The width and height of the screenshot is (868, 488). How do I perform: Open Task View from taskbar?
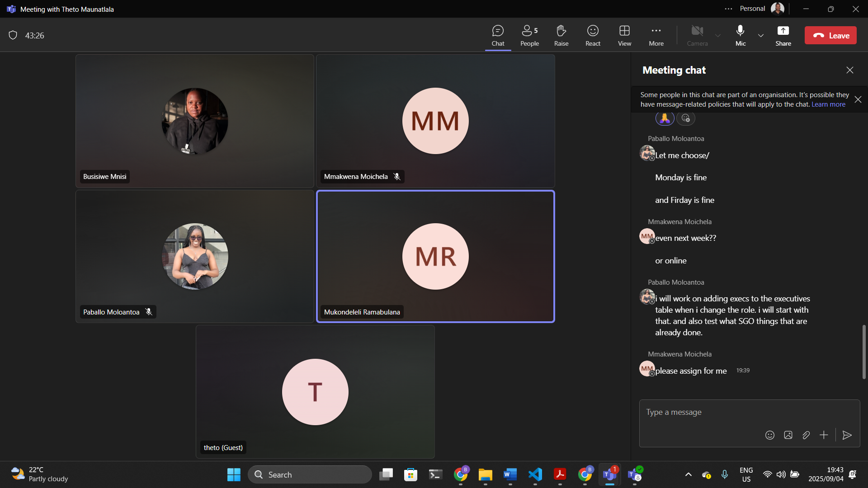(x=386, y=475)
